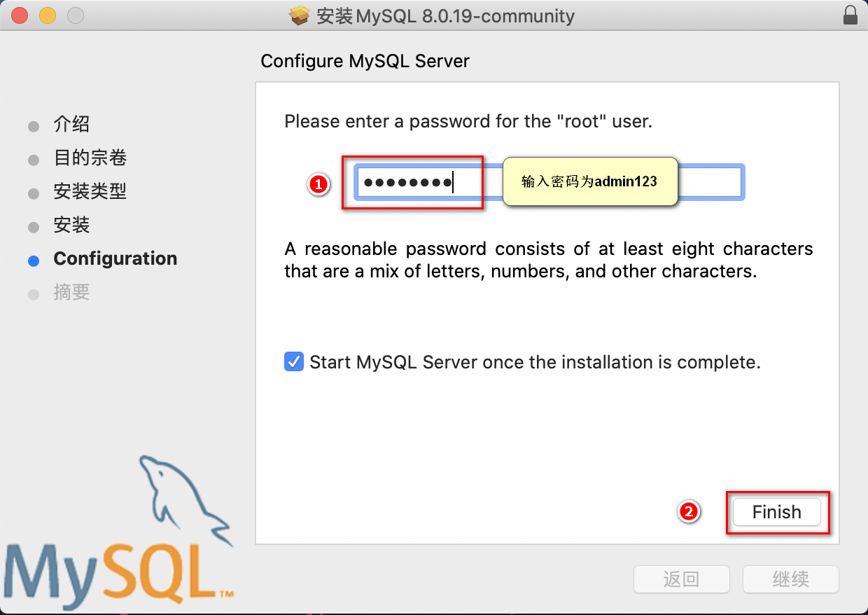Click the gray 介绍 step indicator dot

pyautogui.click(x=34, y=126)
